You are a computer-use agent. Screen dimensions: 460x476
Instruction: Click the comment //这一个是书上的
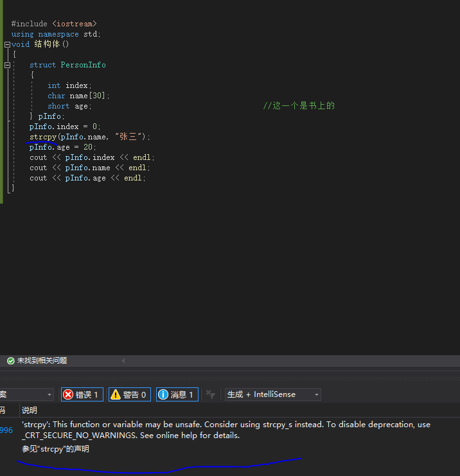(x=299, y=105)
